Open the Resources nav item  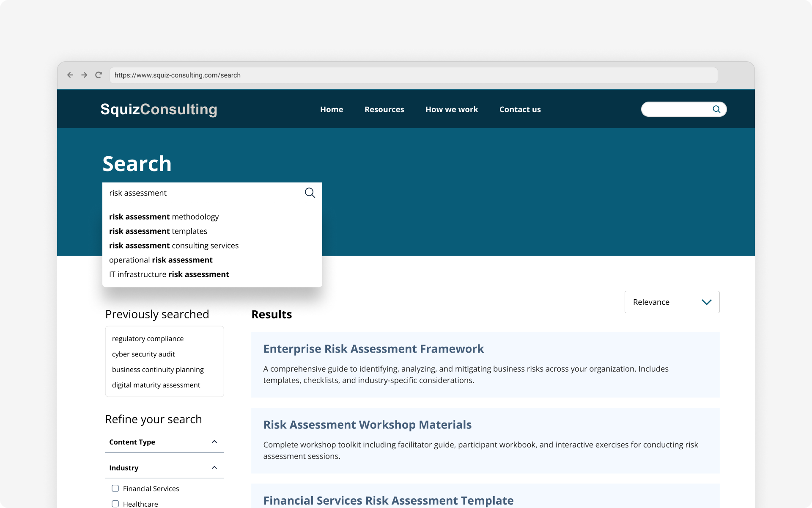(384, 109)
